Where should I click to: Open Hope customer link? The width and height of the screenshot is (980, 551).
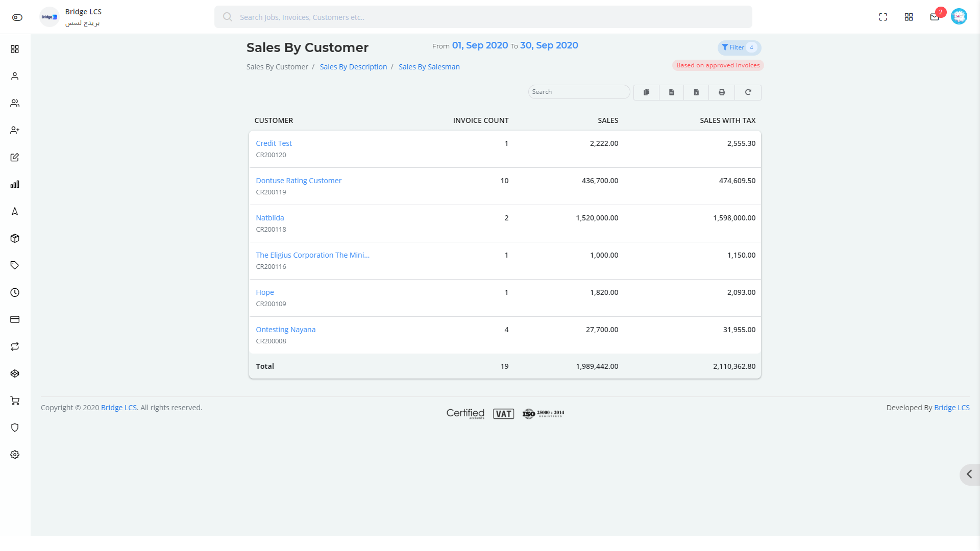pos(265,292)
